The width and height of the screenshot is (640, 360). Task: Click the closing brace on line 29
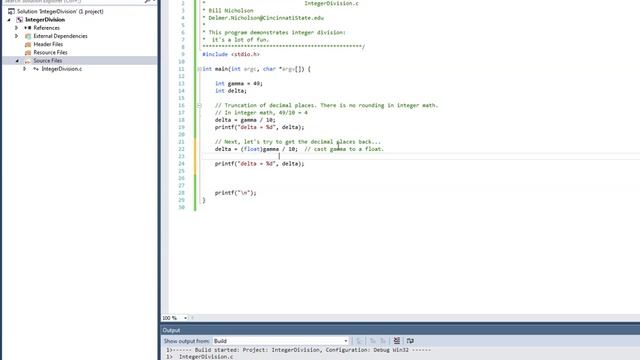click(x=204, y=200)
